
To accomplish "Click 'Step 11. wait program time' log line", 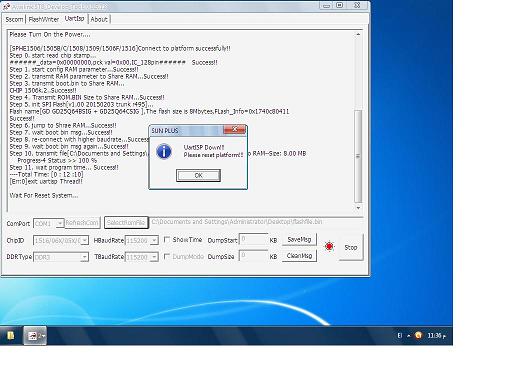I will click(64, 167).
